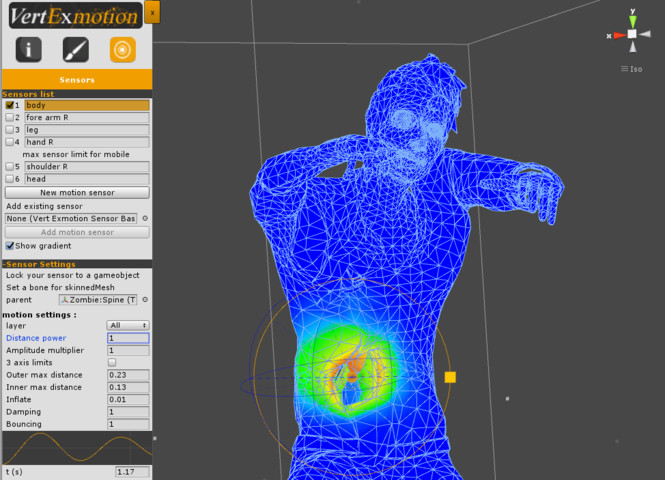This screenshot has width=665, height=480.
Task: Toggle the Show gradient checkbox
Action: click(10, 246)
